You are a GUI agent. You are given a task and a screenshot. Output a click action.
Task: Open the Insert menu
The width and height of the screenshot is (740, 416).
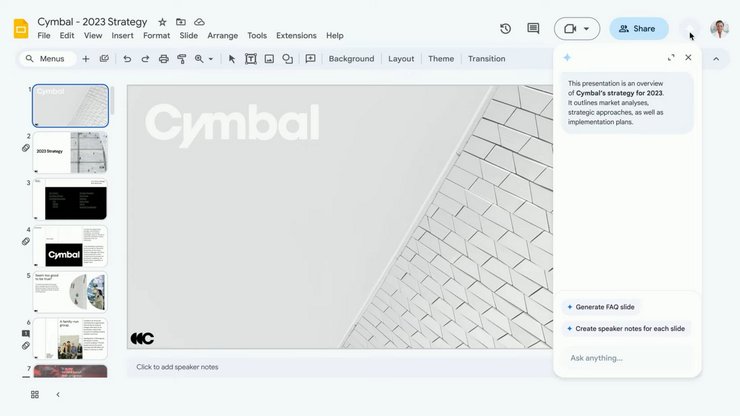[x=122, y=36]
